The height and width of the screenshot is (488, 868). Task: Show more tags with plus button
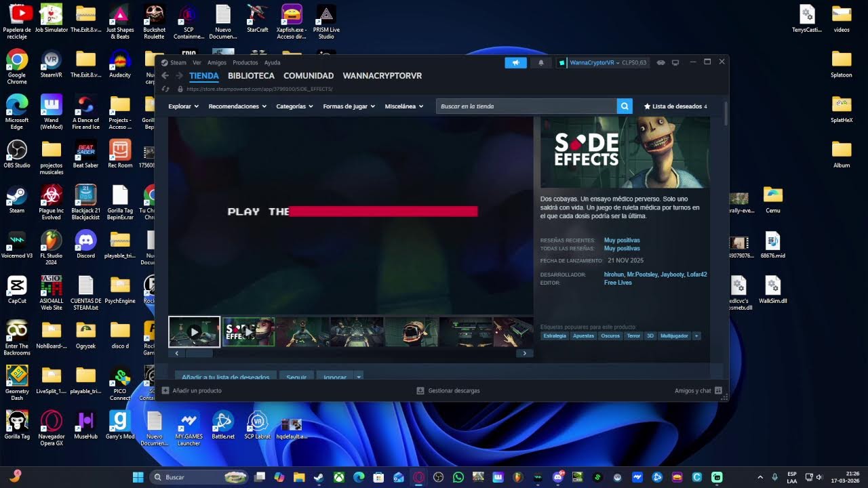click(x=696, y=335)
